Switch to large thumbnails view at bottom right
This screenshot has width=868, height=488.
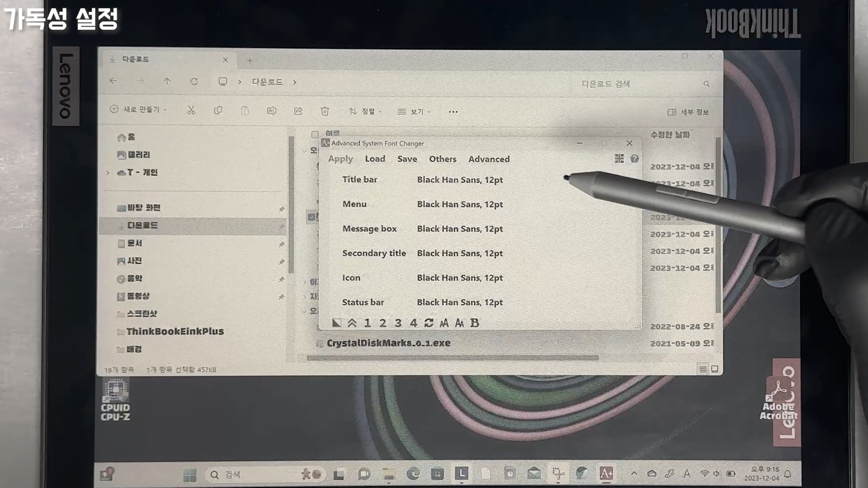point(715,369)
